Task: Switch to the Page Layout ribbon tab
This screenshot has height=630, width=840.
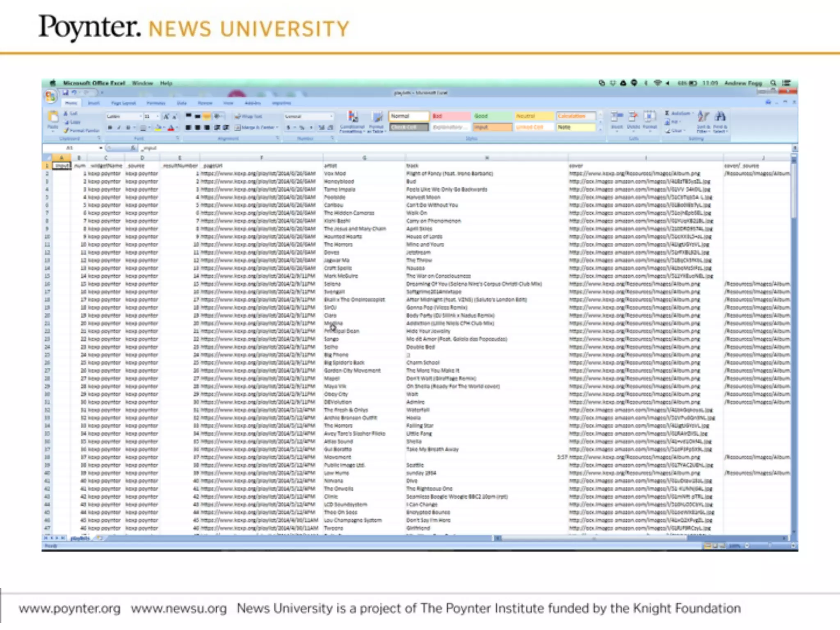Action: click(123, 103)
